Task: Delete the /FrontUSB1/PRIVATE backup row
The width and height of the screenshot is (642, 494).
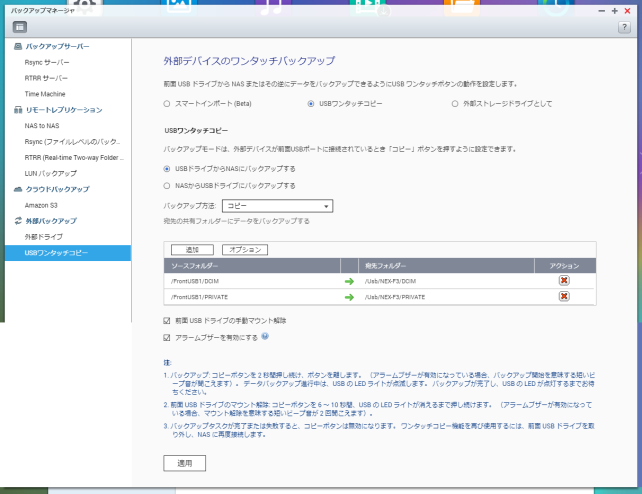Action: [564, 296]
